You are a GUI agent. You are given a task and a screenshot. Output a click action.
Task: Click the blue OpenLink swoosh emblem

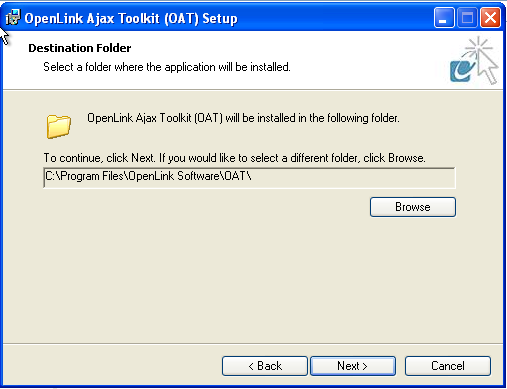[x=462, y=69]
